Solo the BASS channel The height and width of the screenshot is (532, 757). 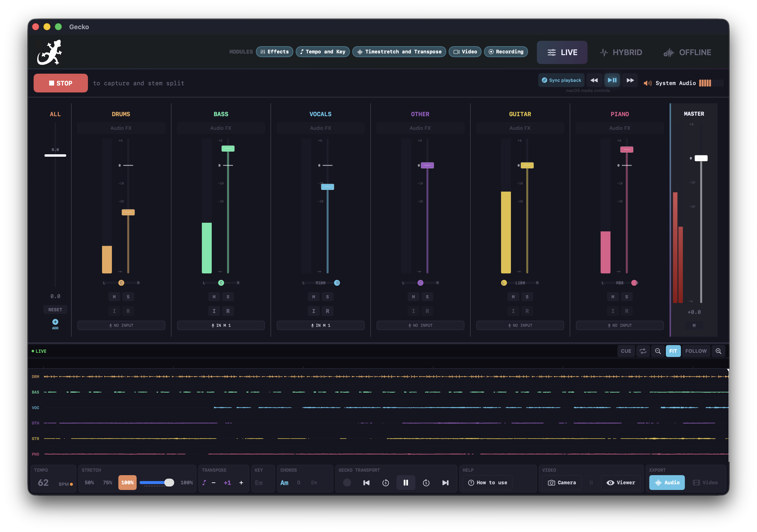(x=228, y=296)
